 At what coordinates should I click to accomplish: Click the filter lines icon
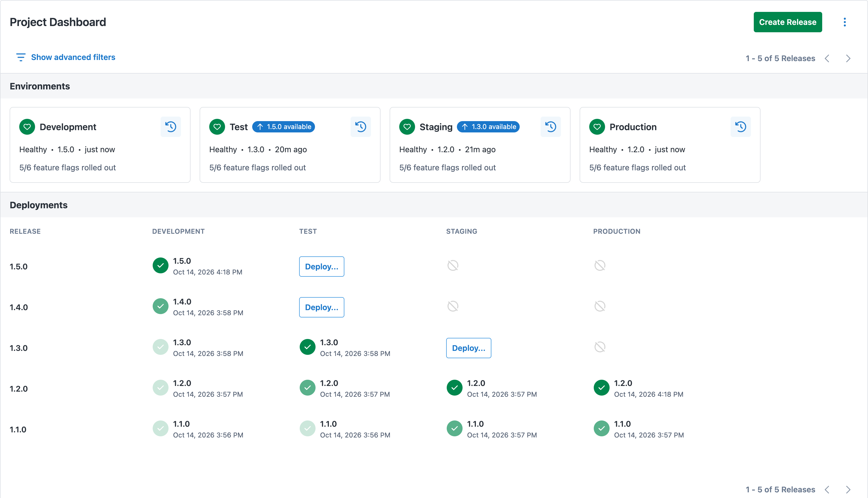(x=21, y=57)
